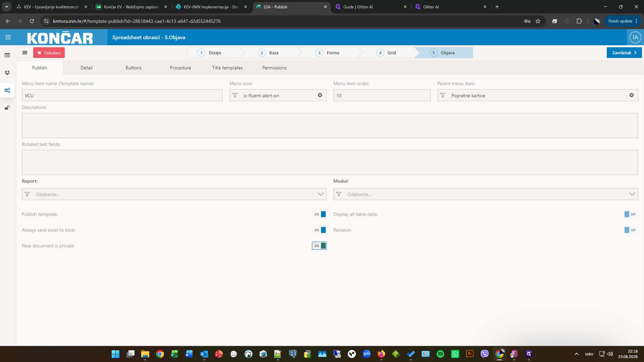This screenshot has height=362, width=644.
Task: Disable New document is private toggle
Action: (x=319, y=246)
